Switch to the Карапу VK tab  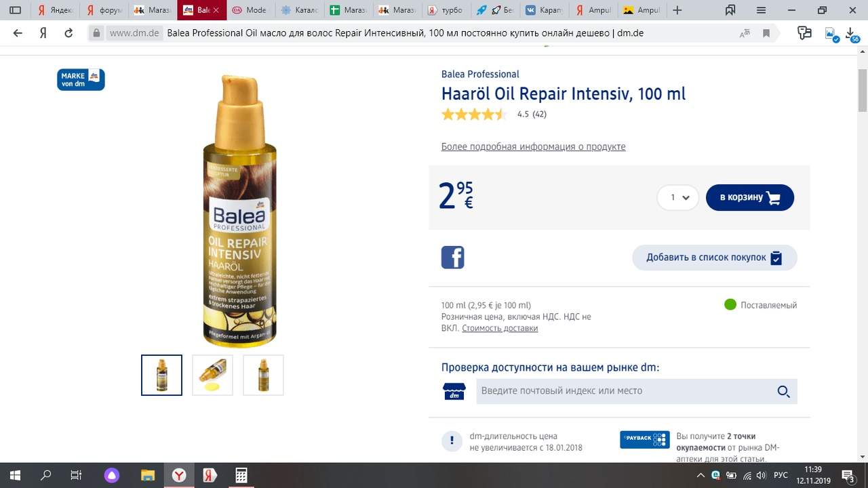coord(544,10)
